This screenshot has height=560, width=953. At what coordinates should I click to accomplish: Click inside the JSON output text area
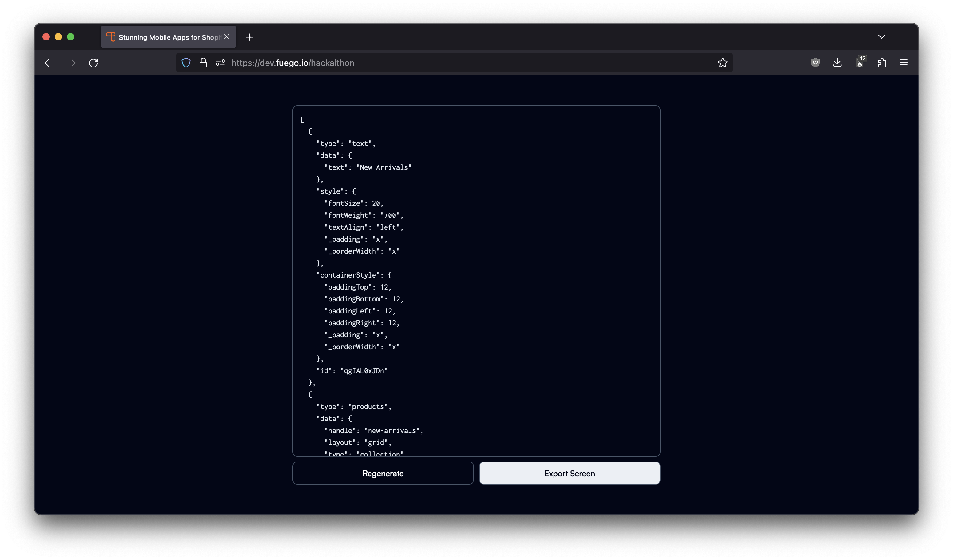(529, 280)
